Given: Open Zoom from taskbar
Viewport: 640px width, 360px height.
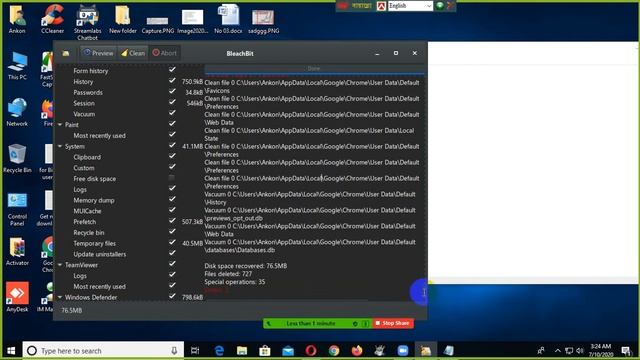Looking at the screenshot, I should click(x=403, y=351).
